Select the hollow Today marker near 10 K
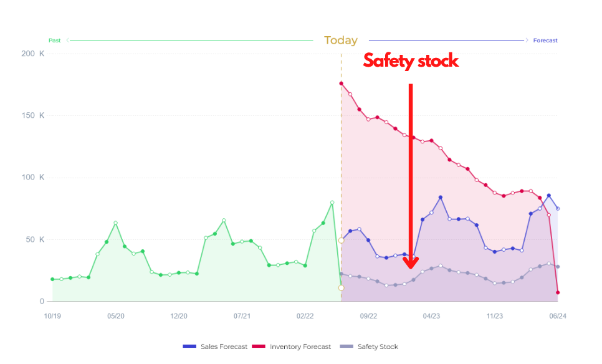Viewport: 602px width, 364px height. [341, 287]
